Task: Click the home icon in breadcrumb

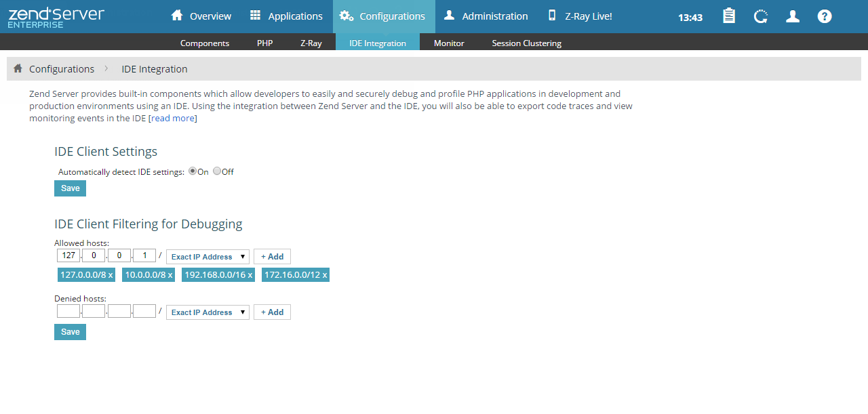Action: pos(18,68)
